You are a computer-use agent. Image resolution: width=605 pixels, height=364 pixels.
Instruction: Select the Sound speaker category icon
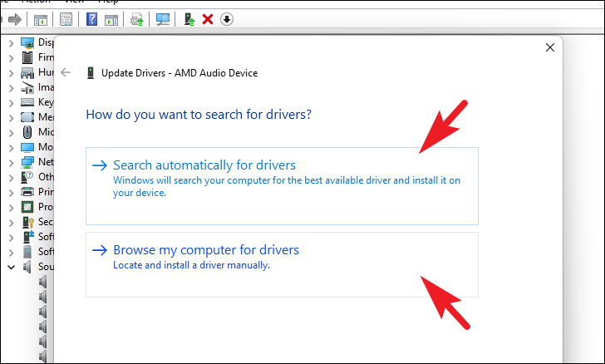[27, 267]
